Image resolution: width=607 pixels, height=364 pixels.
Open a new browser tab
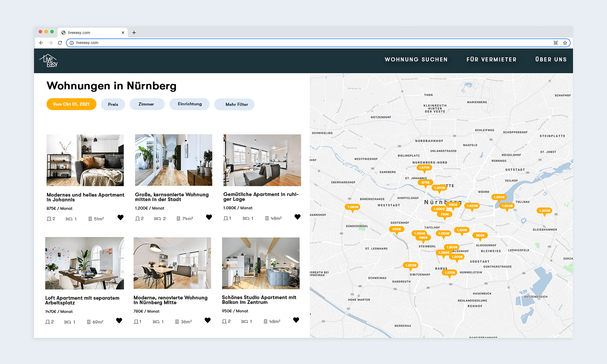(134, 33)
